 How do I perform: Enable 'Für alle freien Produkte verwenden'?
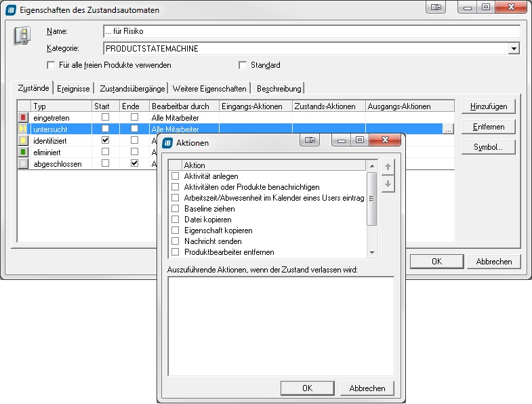point(51,65)
